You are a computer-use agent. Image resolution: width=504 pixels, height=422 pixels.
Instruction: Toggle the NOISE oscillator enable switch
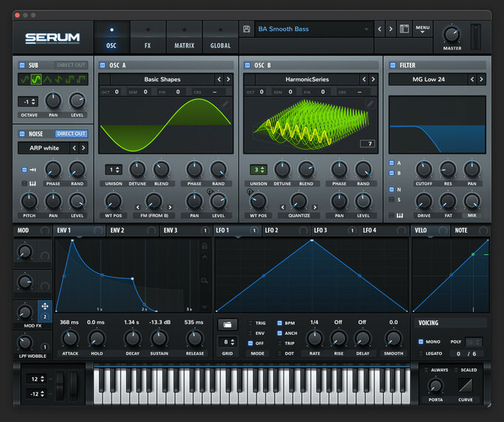(x=22, y=134)
